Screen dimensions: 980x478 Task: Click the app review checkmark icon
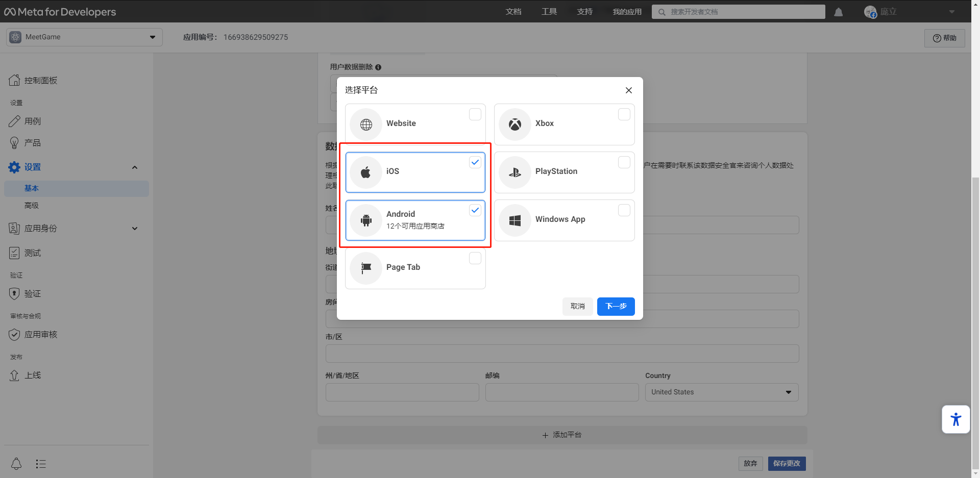pyautogui.click(x=14, y=334)
